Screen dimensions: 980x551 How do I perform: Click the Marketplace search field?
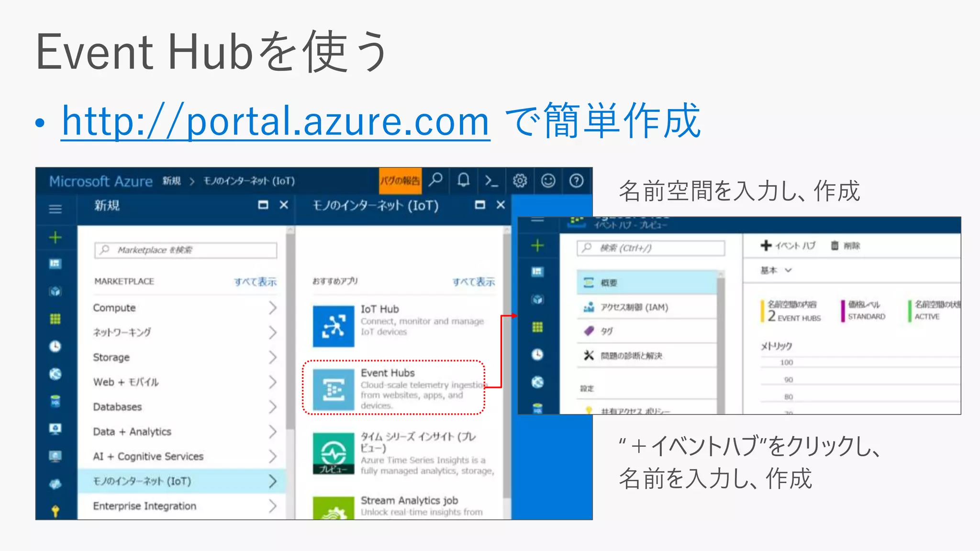186,250
